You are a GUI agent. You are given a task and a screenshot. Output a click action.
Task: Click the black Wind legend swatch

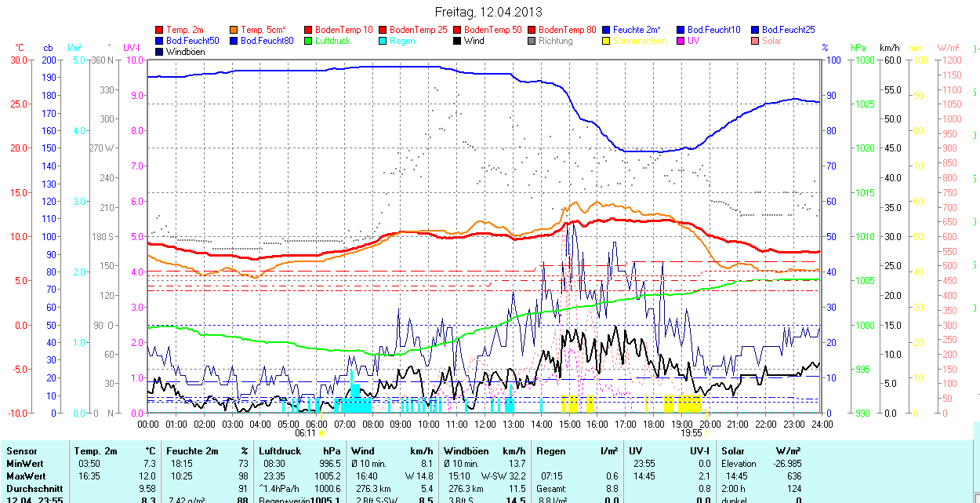[457, 41]
